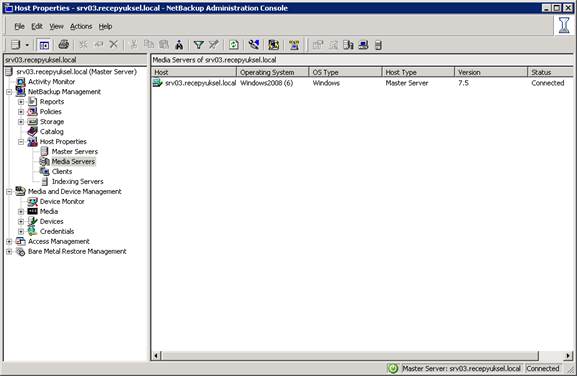Screen dimensions: 577x376
Task: Click the hourglass icon at top right
Action: coord(564,25)
